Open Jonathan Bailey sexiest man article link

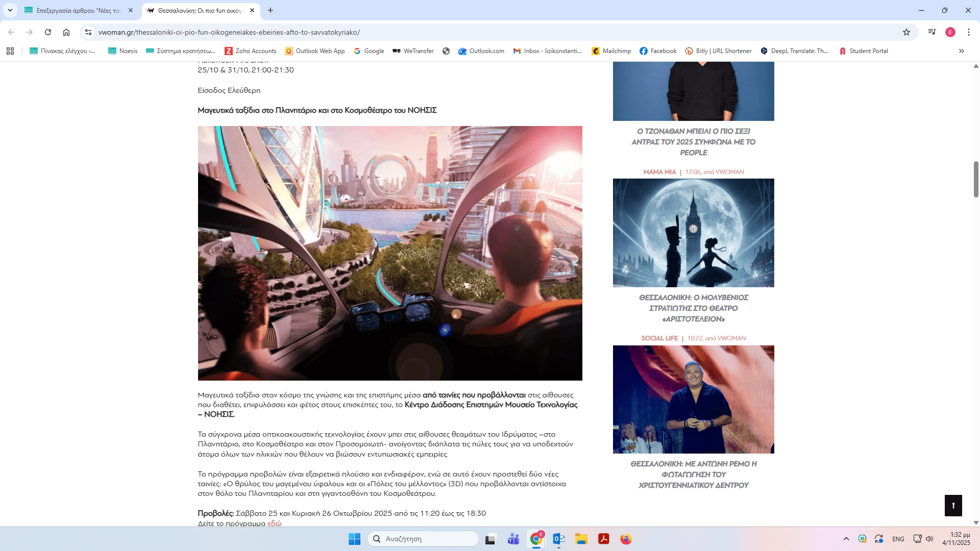[x=693, y=142]
